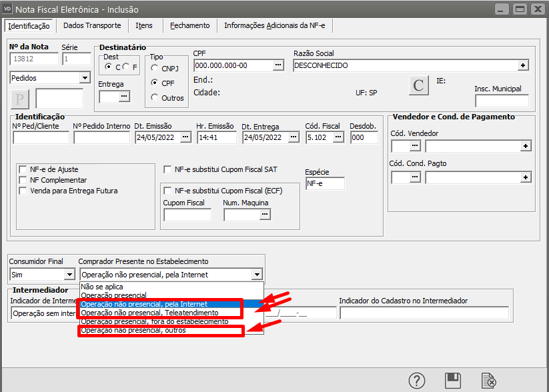Screen dimensions: 549x392
Task: Collapse Comprador Presente dropdown arrow
Action: (x=257, y=274)
